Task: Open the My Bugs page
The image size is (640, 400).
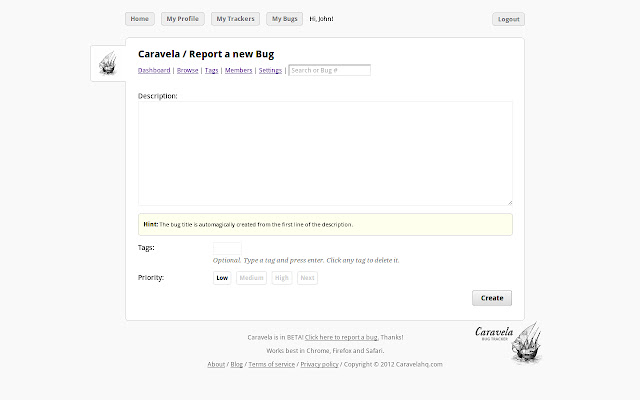Action: (284, 19)
